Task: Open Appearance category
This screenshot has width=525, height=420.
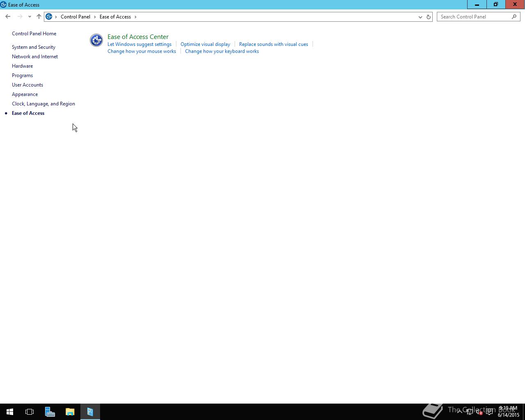Action: coord(25,94)
